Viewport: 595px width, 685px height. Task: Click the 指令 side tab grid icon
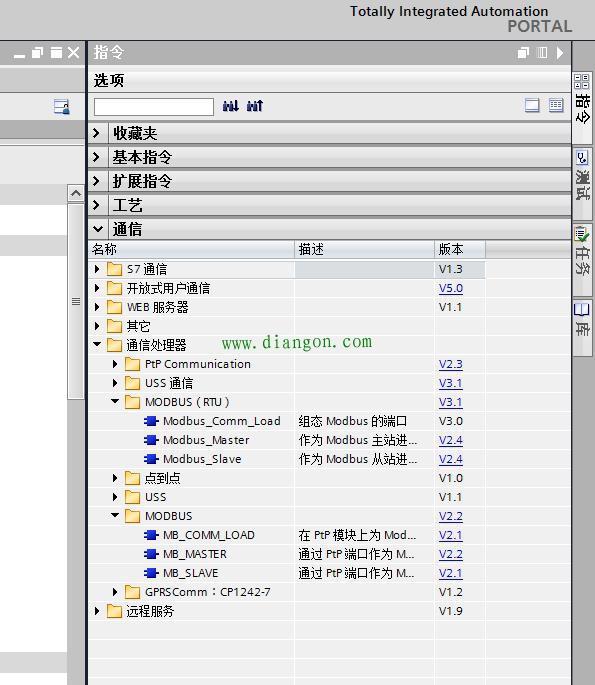tap(581, 81)
